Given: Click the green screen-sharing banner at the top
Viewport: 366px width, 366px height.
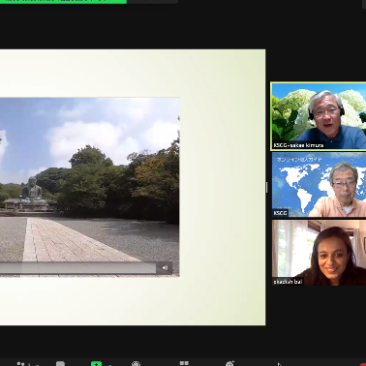Looking at the screenshot, I should (63, 2).
